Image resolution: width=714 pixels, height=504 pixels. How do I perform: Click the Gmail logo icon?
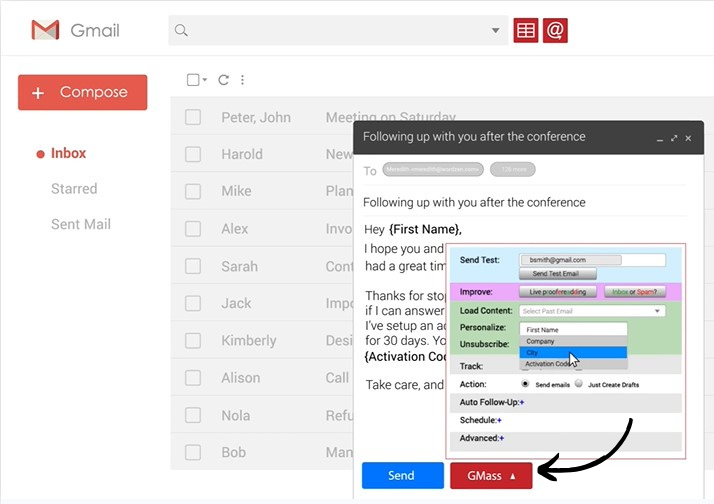pyautogui.click(x=45, y=30)
